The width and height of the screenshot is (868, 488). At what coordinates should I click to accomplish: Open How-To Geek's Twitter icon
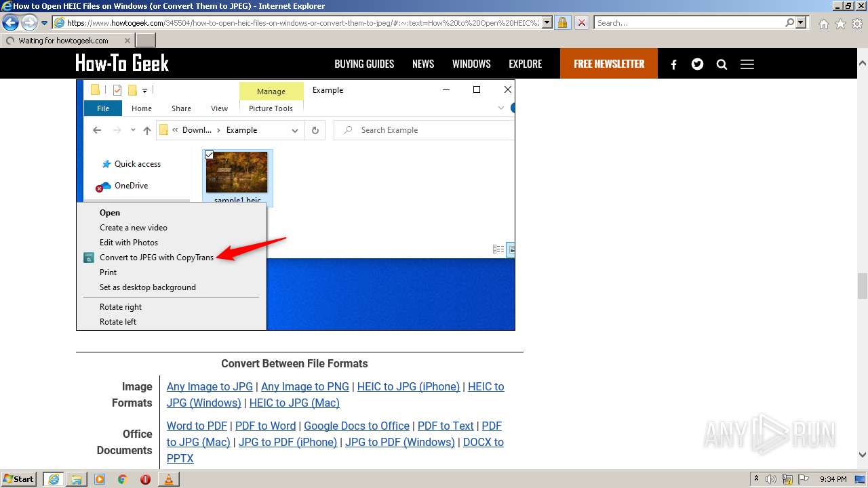(x=697, y=64)
